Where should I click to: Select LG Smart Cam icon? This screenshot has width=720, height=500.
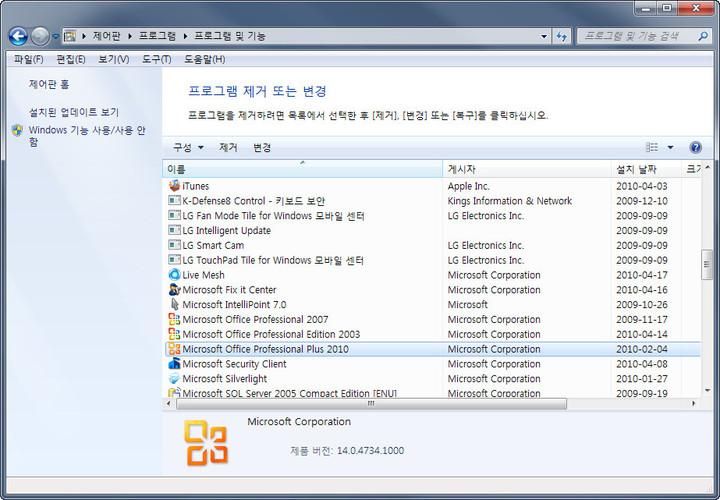point(174,245)
